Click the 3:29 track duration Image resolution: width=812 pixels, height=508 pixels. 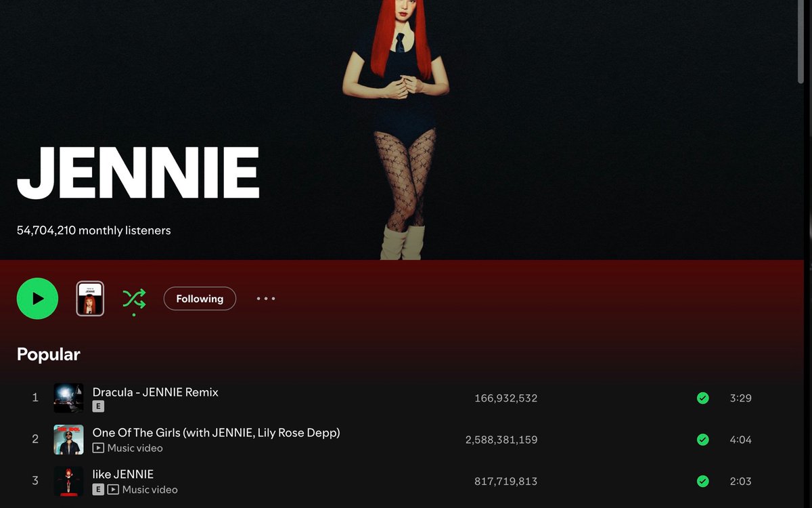pyautogui.click(x=740, y=398)
